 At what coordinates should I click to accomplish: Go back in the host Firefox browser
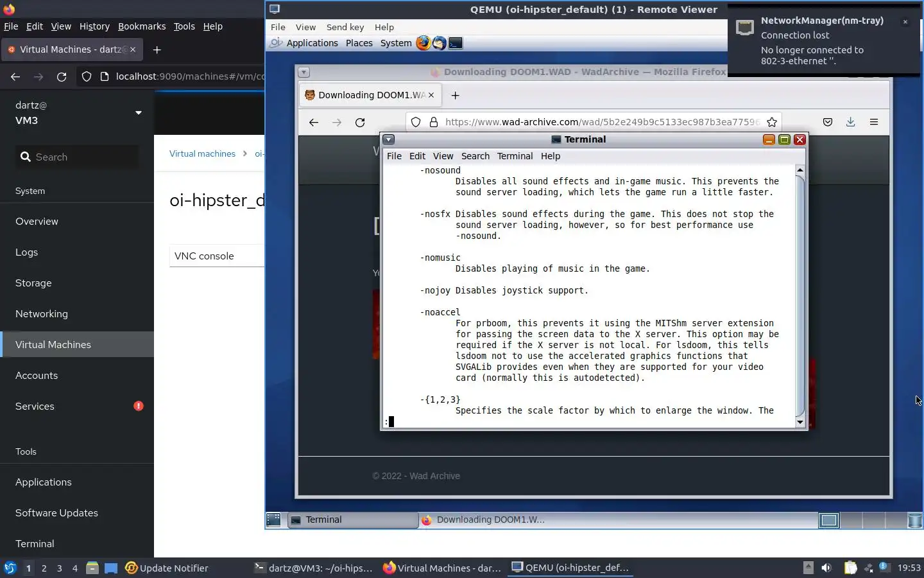coord(15,76)
